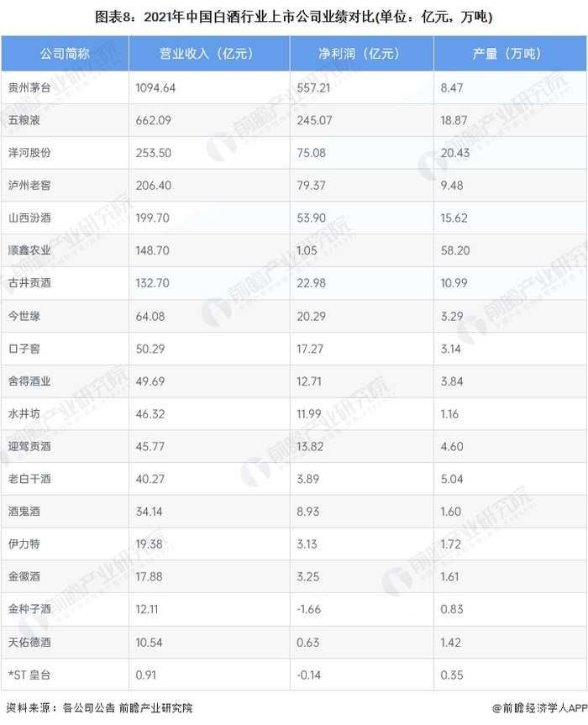Click the revenue value 132.70
Image resolution: width=588 pixels, height=725 pixels.
[x=153, y=282]
